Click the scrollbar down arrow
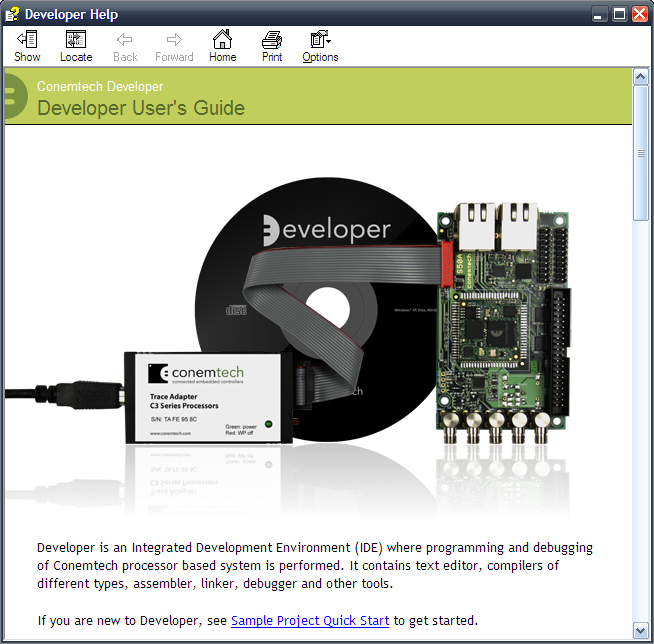The height and width of the screenshot is (644, 654). point(640,630)
